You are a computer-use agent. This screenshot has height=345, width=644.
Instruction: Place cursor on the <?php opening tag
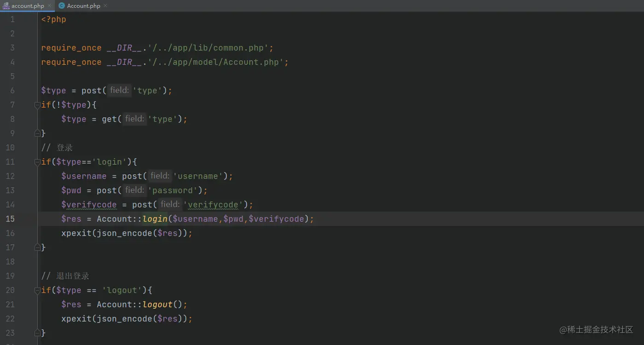tap(53, 19)
